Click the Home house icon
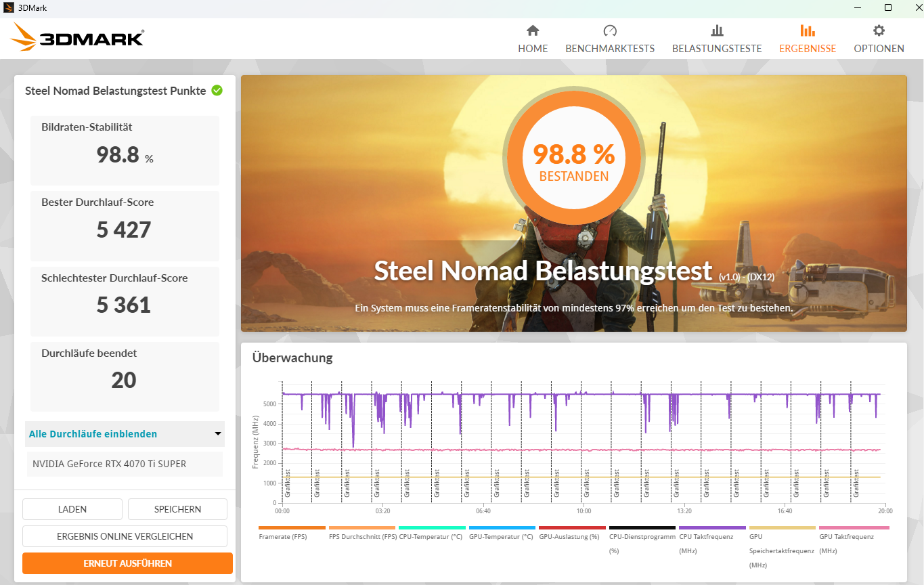924x585 pixels. click(x=533, y=30)
